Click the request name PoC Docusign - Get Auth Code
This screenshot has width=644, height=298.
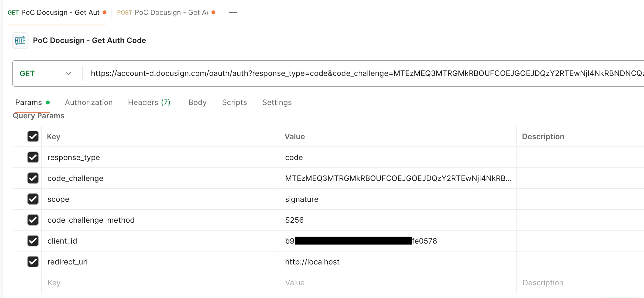click(x=89, y=40)
